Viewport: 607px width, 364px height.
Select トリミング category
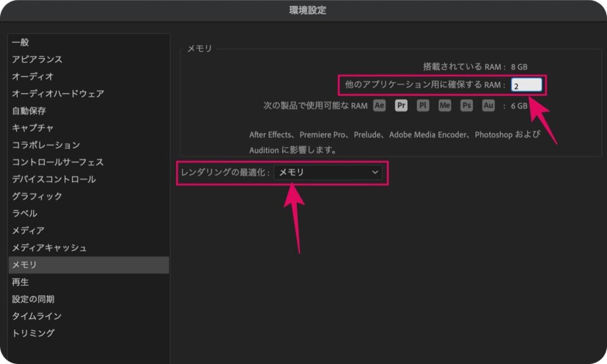click(89, 333)
